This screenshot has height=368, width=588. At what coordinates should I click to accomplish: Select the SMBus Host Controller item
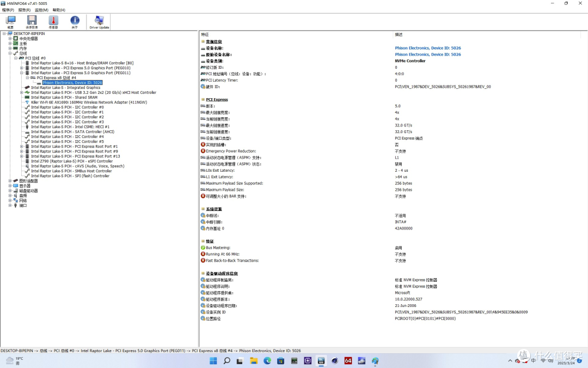coord(71,171)
